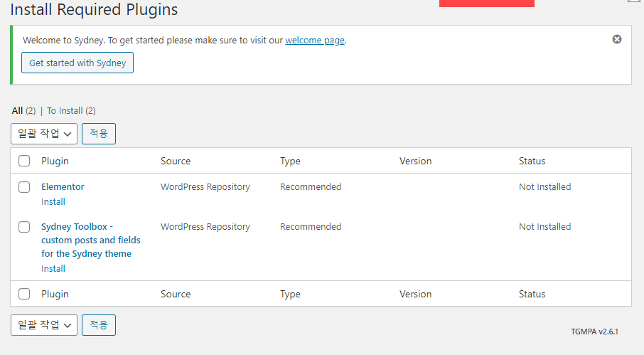This screenshot has width=644, height=355.
Task: Check the Elementor plugin checkbox
Action: pyautogui.click(x=24, y=187)
